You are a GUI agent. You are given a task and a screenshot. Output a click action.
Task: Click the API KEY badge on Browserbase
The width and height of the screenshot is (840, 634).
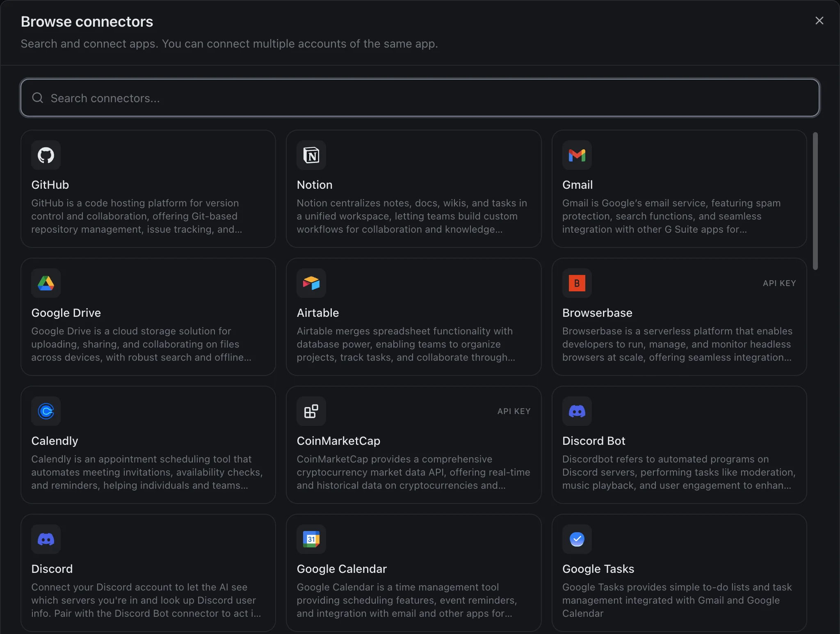779,283
